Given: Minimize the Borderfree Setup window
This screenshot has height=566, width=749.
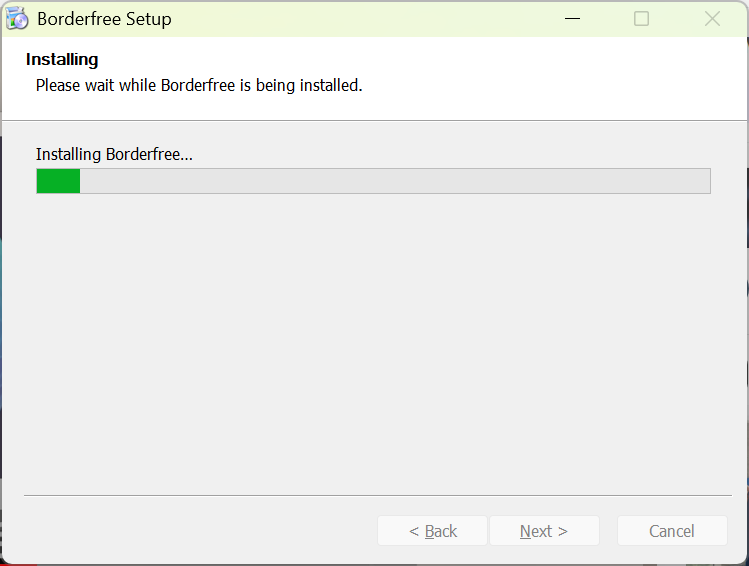Looking at the screenshot, I should click(x=572, y=18).
